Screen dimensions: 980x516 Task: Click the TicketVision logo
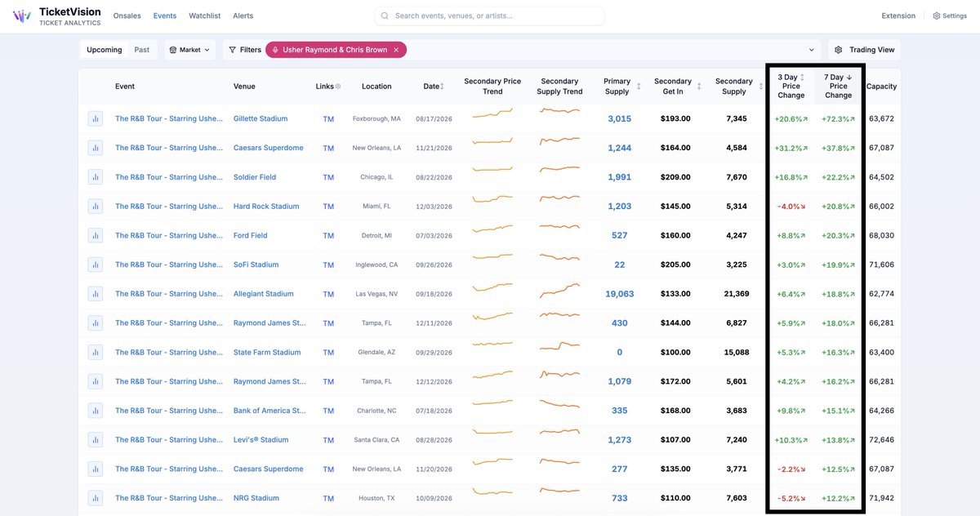(x=57, y=16)
